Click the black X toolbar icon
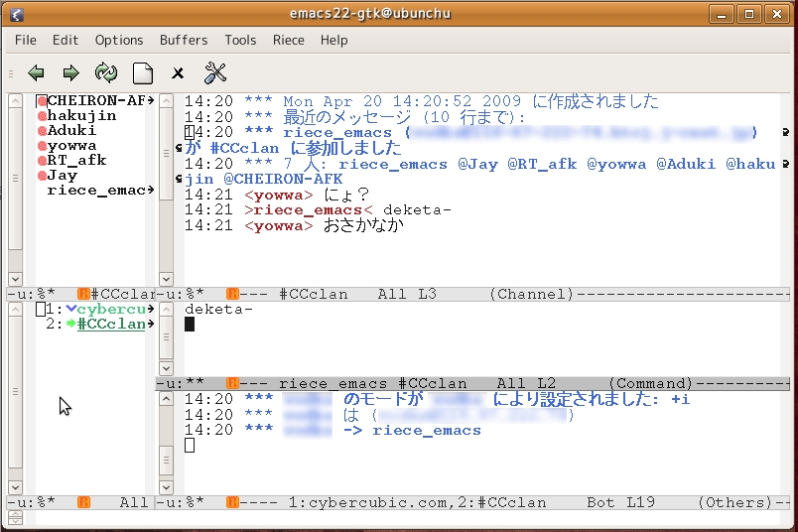798x532 pixels. pos(178,73)
